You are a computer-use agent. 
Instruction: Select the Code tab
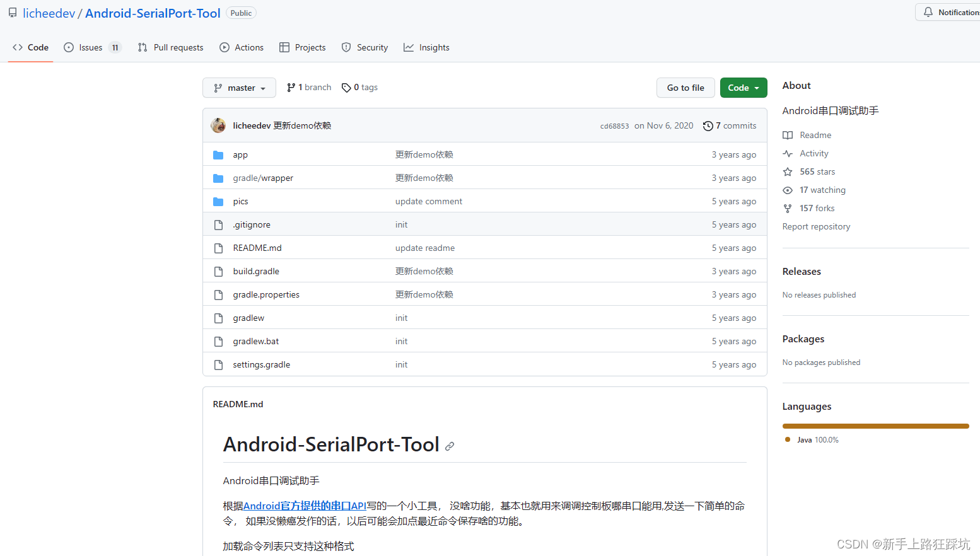coord(30,47)
